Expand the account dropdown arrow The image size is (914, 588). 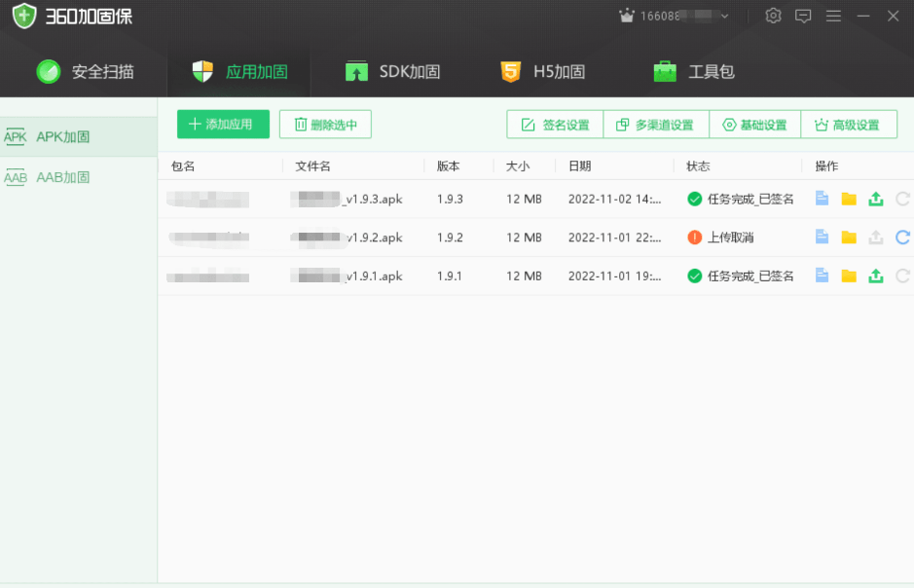[724, 17]
